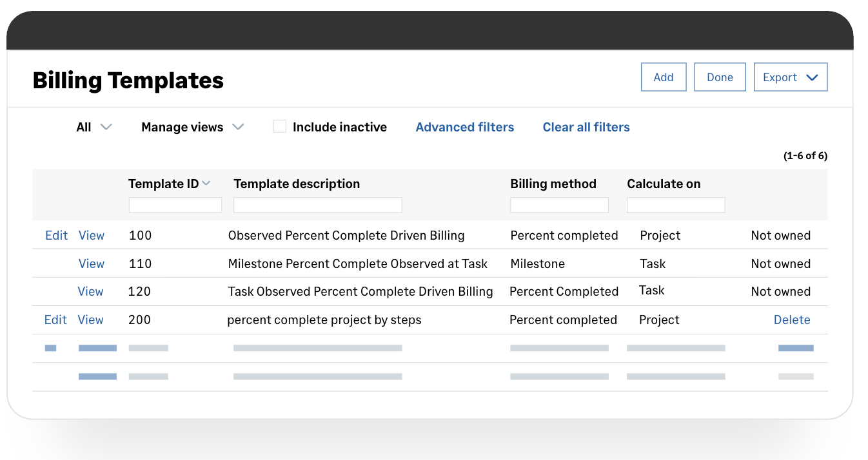Click Clear all filters link
The image size is (868, 460).
point(586,127)
